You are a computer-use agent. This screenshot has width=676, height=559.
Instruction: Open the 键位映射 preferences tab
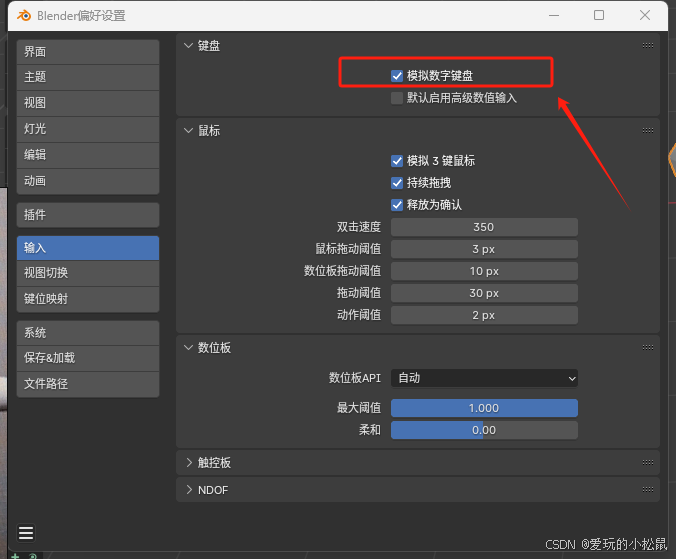click(x=88, y=299)
